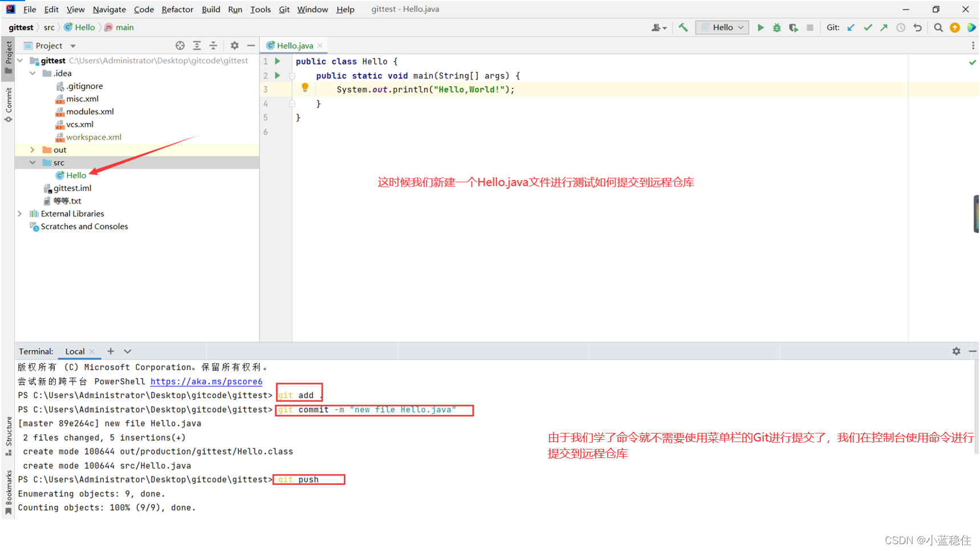Click run gutter arrow on line 2
The image size is (980, 551).
278,75
